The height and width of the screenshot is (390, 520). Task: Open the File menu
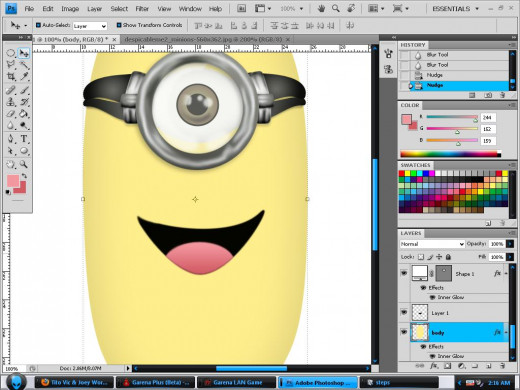(29, 9)
